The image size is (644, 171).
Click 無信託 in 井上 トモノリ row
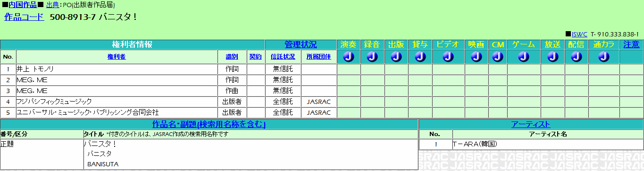[x=283, y=69]
